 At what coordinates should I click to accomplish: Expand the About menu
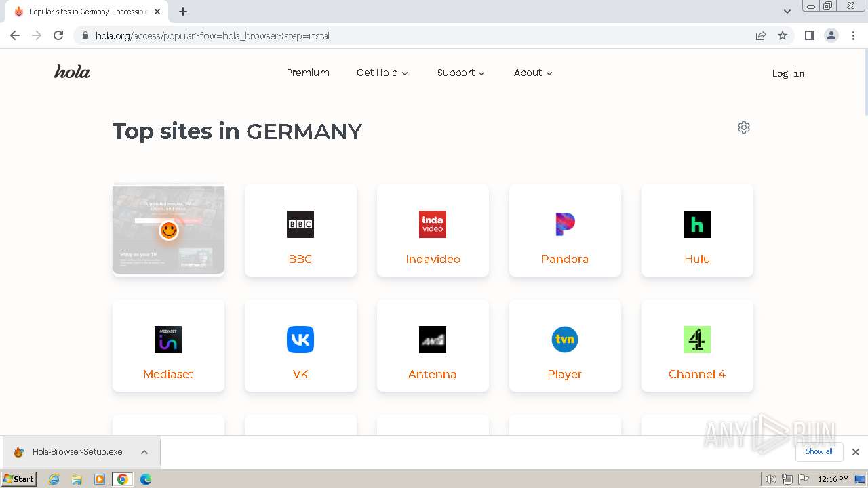(533, 73)
